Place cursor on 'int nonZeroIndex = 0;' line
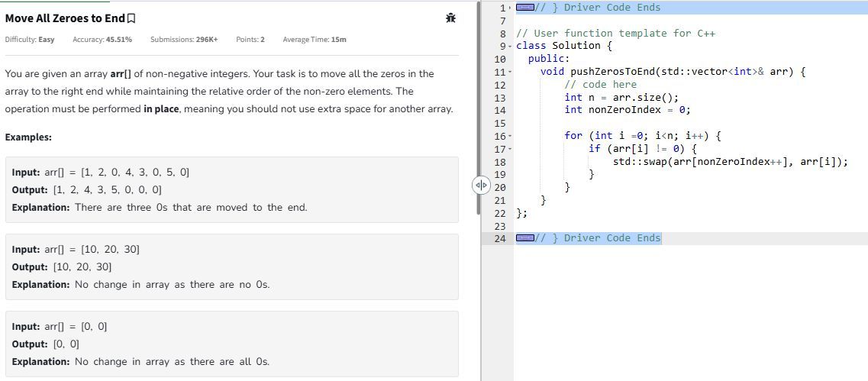This screenshot has height=381, width=868. 628,110
